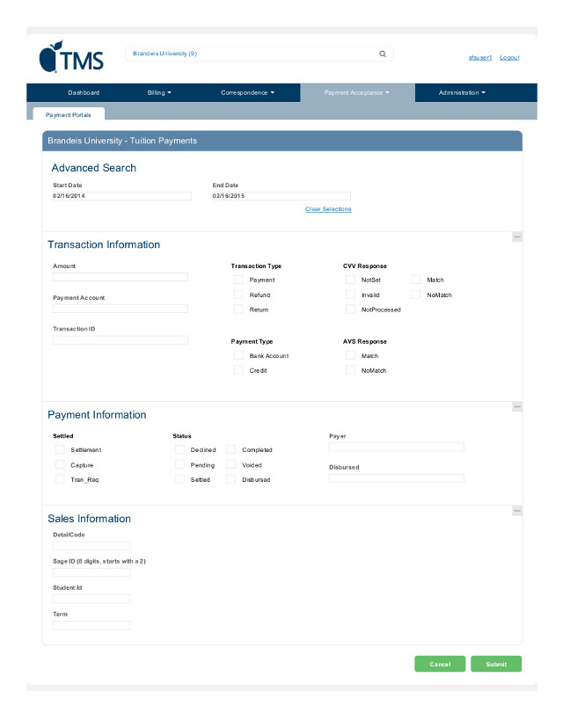Check the Completed status box
The image size is (563, 728).
(x=230, y=449)
